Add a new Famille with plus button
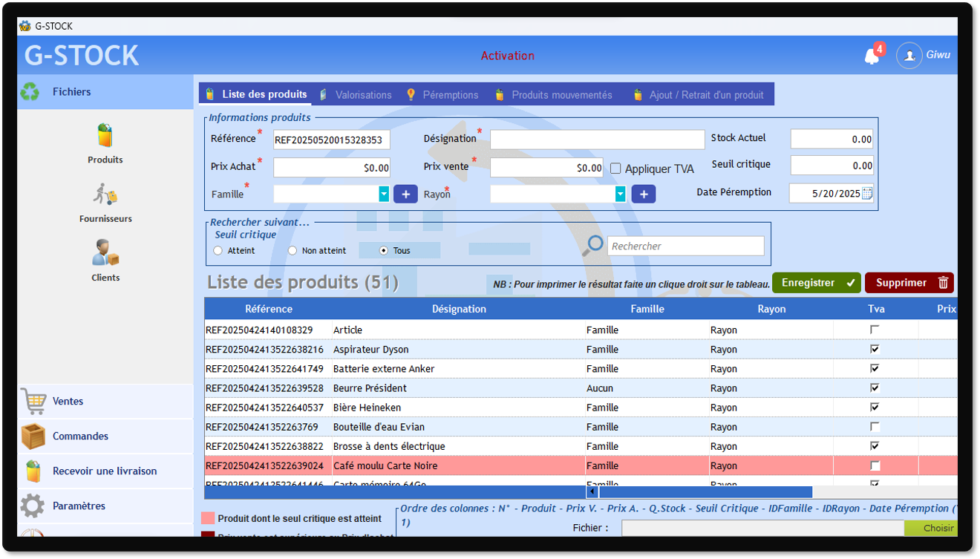 405,194
